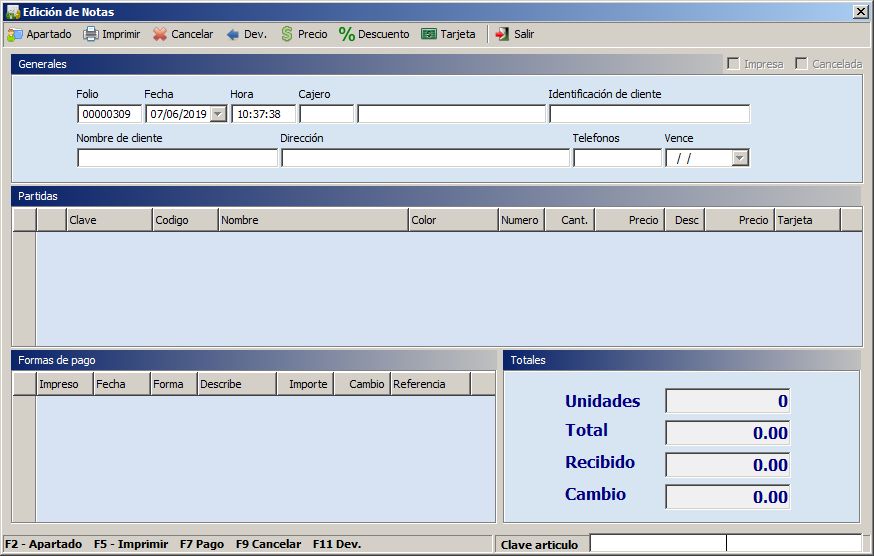Toggle the Impresa checkbox
Image resolution: width=874 pixels, height=556 pixels.
(734, 64)
